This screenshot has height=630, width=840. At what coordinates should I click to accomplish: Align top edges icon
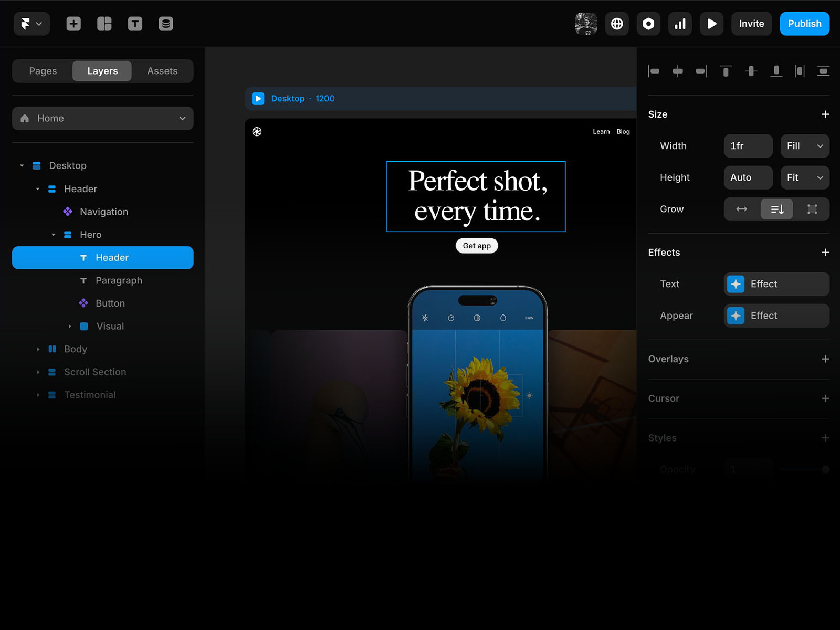[x=726, y=71]
